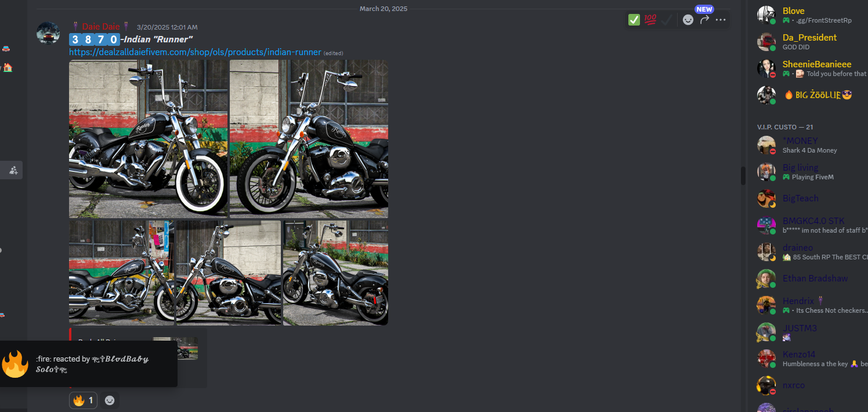This screenshot has height=412, width=868.
Task: Open the bottom-middle motorcycle image
Action: (x=229, y=273)
